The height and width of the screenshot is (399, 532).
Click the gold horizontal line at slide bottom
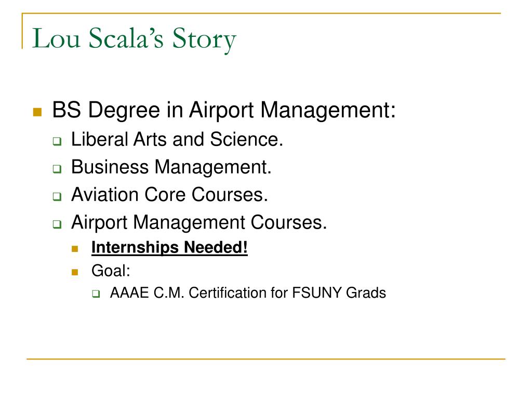point(266,358)
